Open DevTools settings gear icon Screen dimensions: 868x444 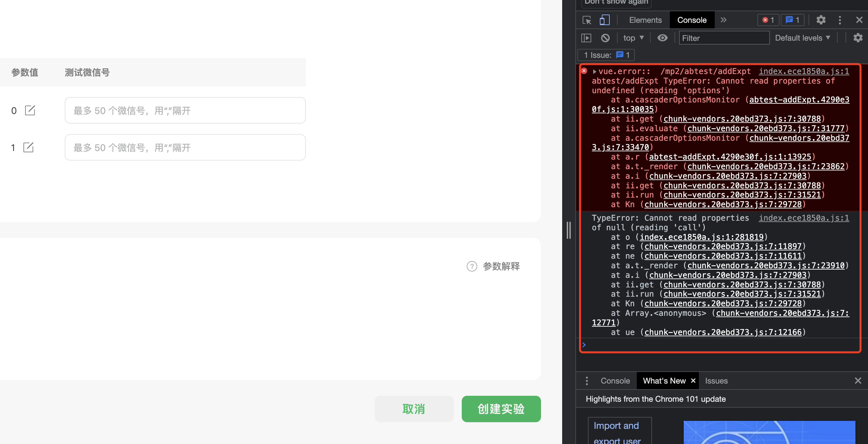[x=821, y=20]
